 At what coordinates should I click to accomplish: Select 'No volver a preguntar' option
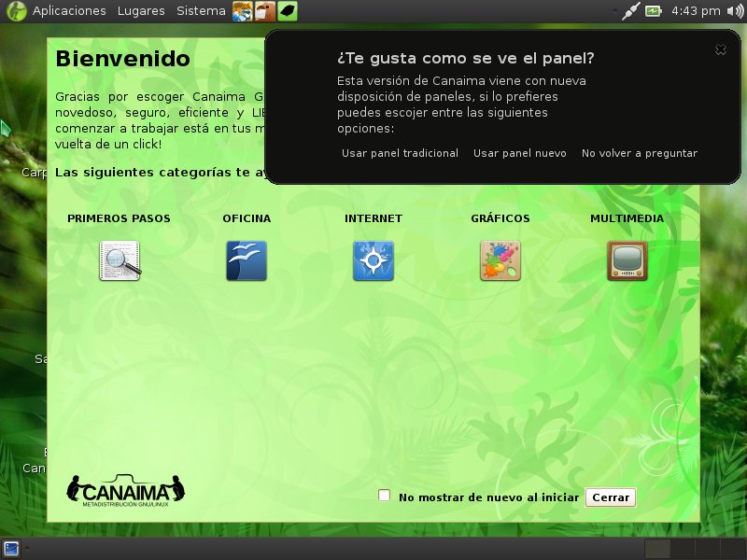pos(639,153)
